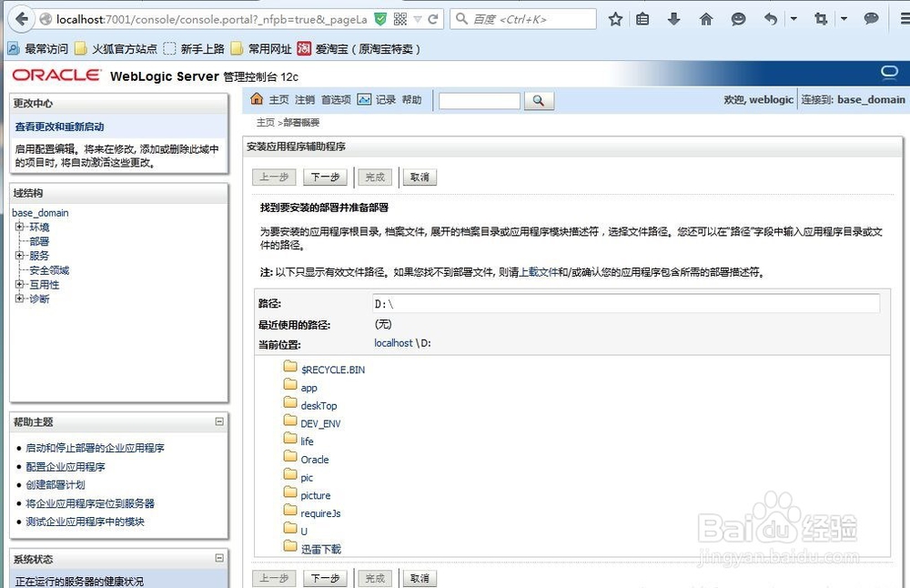
Task: Open the life folder icon
Action: pos(290,438)
